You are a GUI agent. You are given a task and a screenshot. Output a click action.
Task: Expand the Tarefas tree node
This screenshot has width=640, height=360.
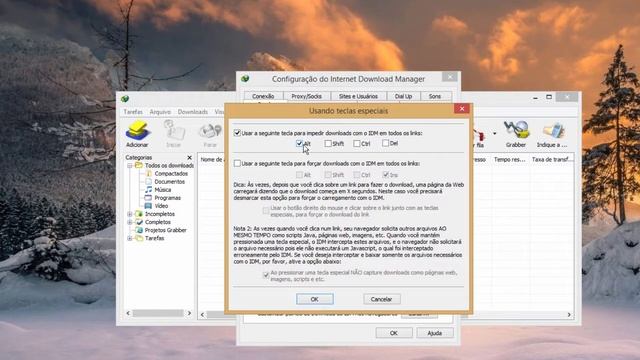tap(129, 238)
